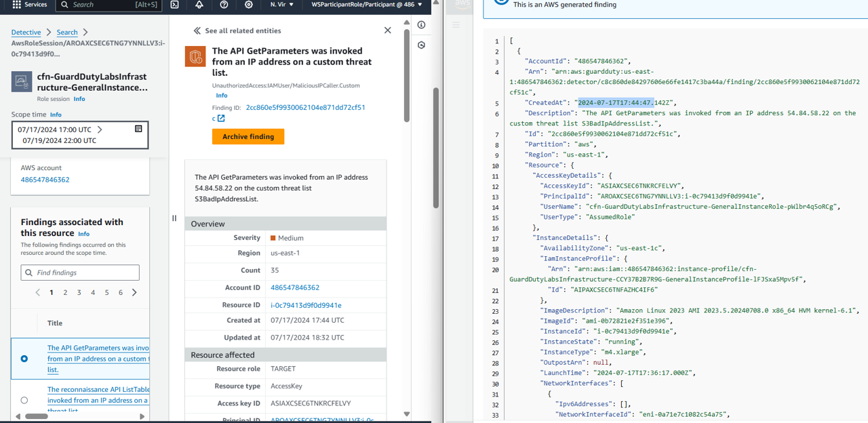Click the Overview section header
Screen dimensions: 868x423
click(285, 224)
